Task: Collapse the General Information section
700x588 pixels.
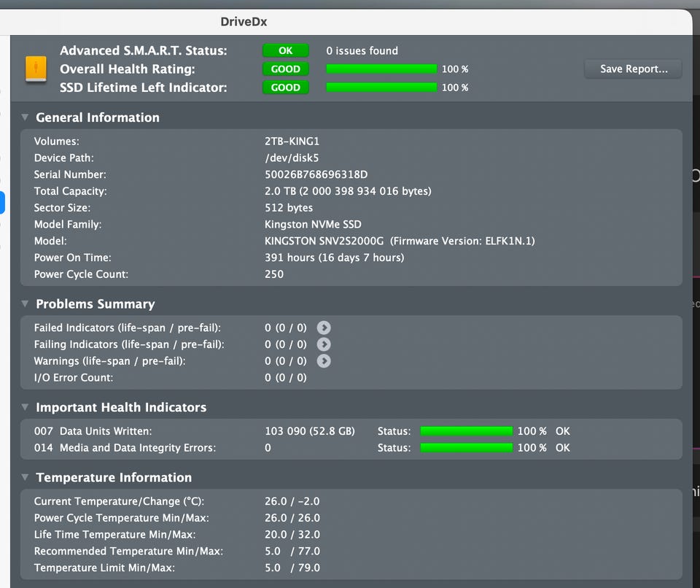Action: (x=25, y=117)
